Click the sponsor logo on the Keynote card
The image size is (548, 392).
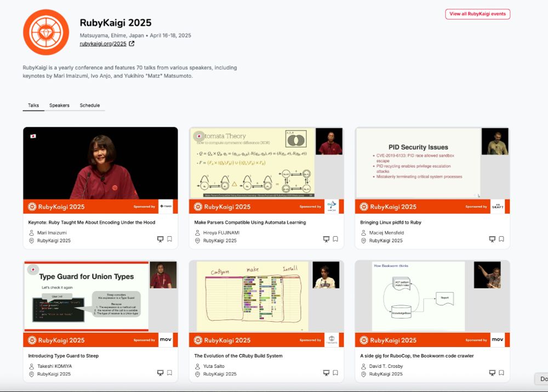click(165, 206)
